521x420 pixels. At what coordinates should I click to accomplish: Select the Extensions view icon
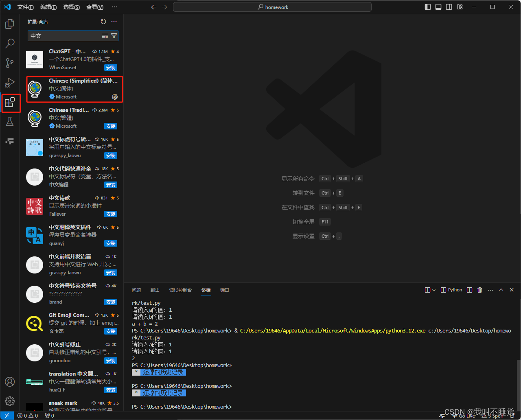[x=10, y=102]
